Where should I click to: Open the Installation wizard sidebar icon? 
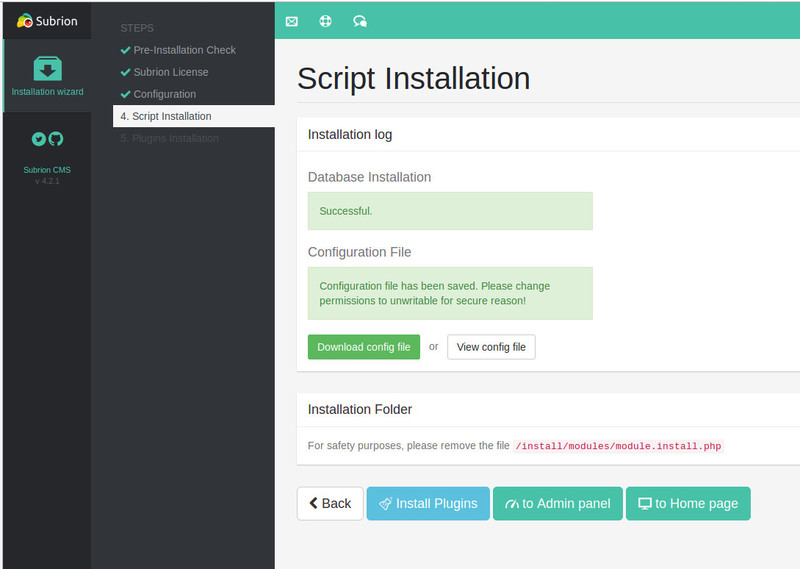tap(47, 70)
